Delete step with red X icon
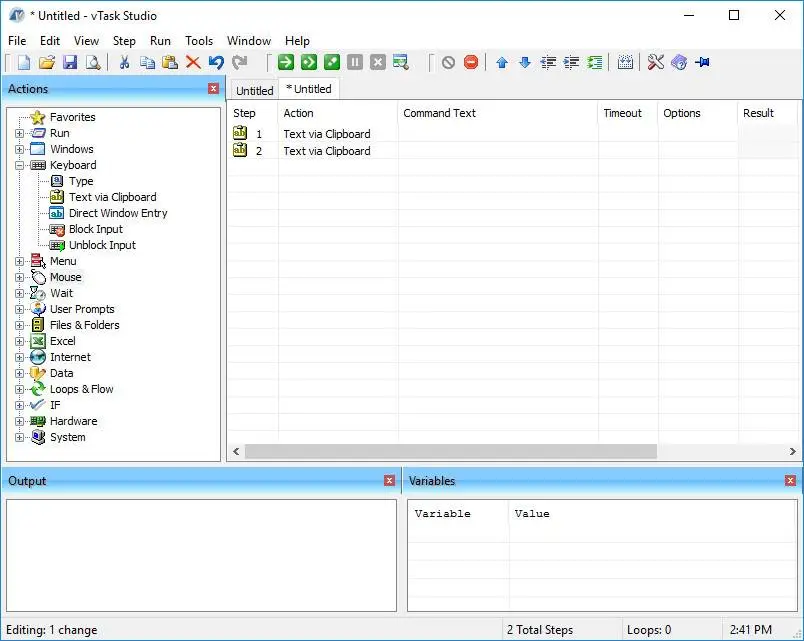The image size is (804, 641). [x=193, y=63]
